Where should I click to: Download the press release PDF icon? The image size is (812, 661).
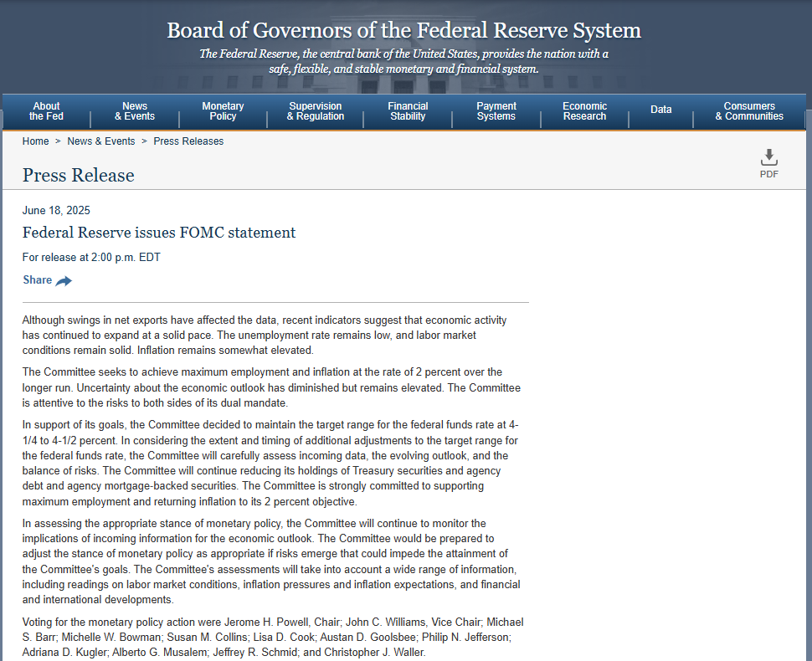click(x=769, y=158)
